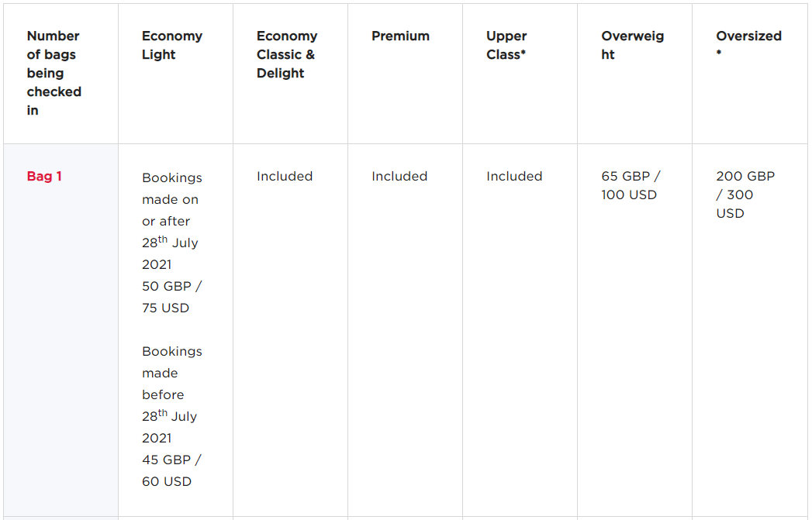Click the 'Bookings made on or after' text
812x520 pixels.
(x=171, y=199)
